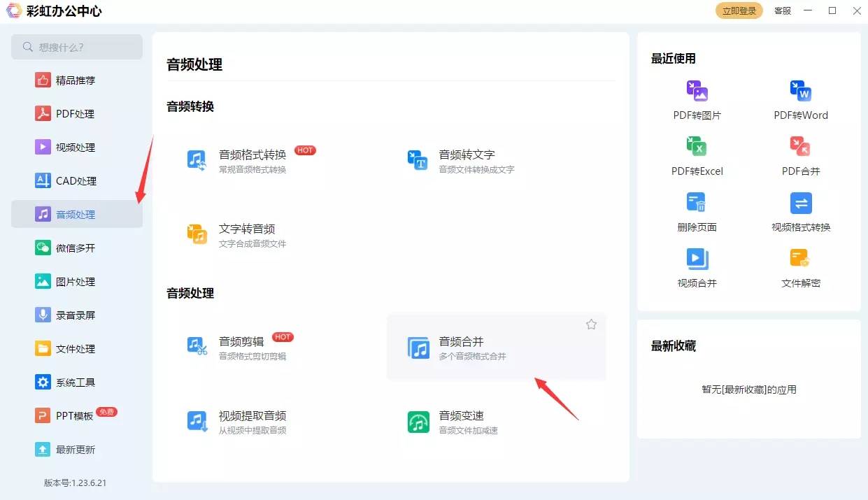
Task: Select 视频处理 in the sidebar
Action: click(x=77, y=147)
